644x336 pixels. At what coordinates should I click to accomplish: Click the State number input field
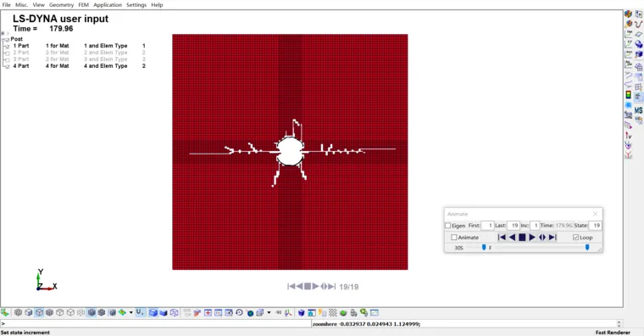(x=595, y=226)
